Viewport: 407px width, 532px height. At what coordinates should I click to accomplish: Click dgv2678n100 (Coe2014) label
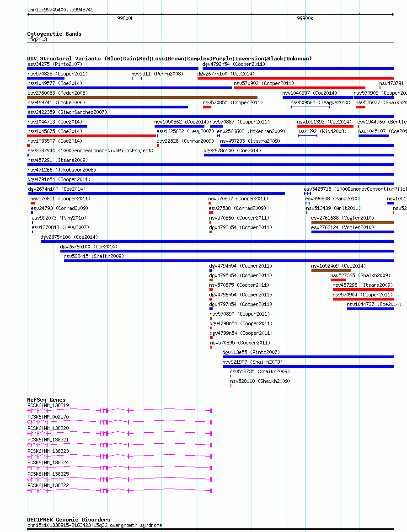(232, 150)
